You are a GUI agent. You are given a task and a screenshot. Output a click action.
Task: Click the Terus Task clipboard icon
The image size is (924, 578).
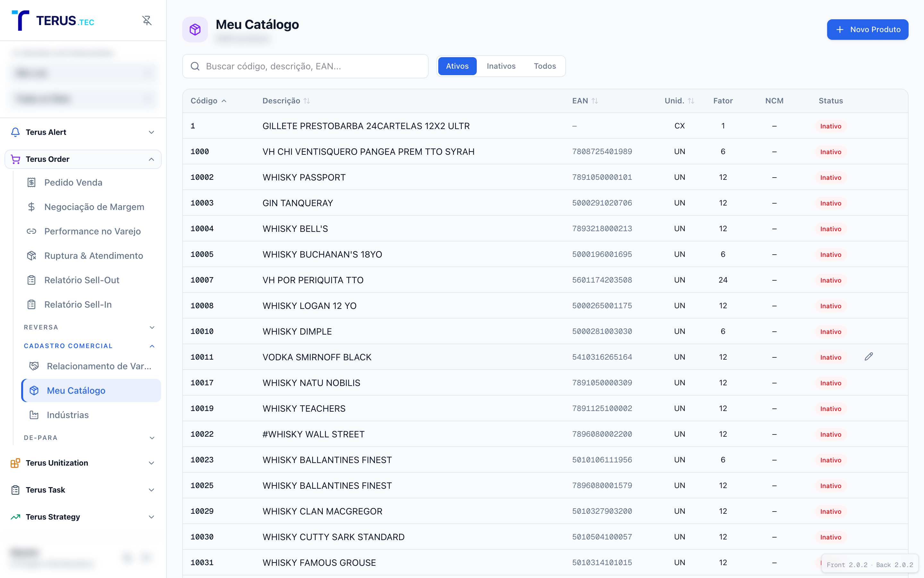click(x=15, y=490)
